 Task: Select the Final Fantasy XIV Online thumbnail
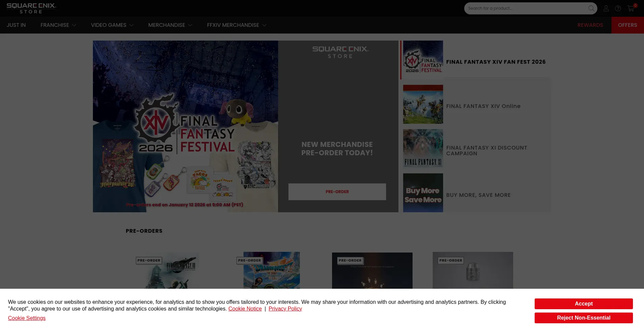point(423,104)
